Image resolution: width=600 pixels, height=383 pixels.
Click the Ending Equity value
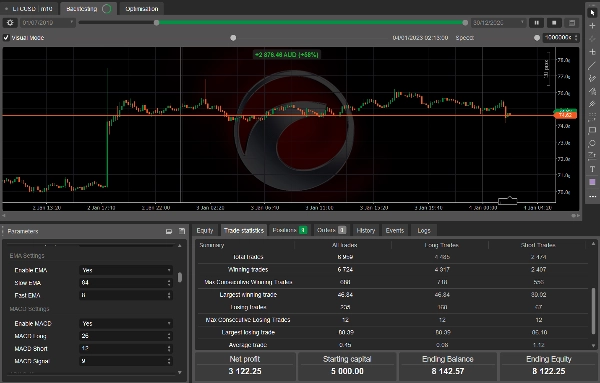click(549, 371)
